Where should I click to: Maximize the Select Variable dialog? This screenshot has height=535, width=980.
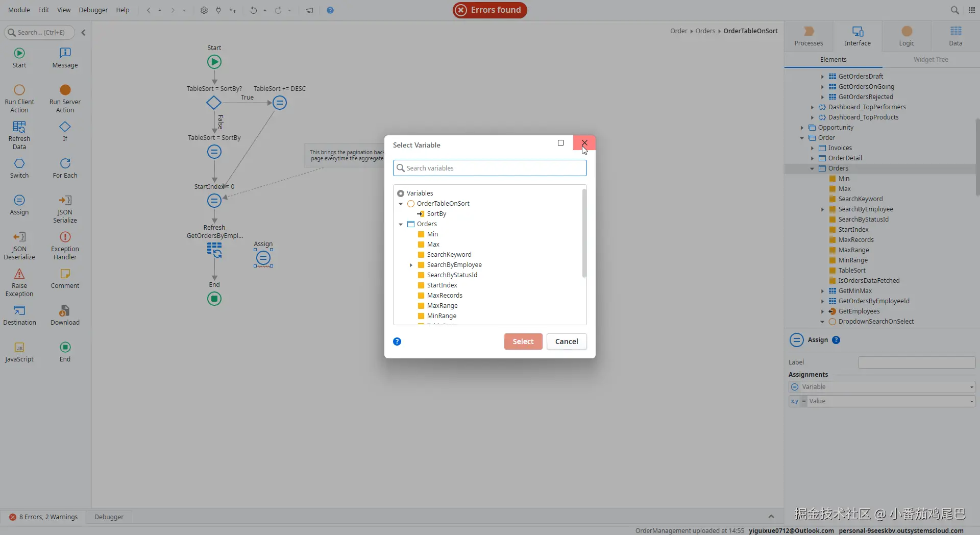coord(561,143)
